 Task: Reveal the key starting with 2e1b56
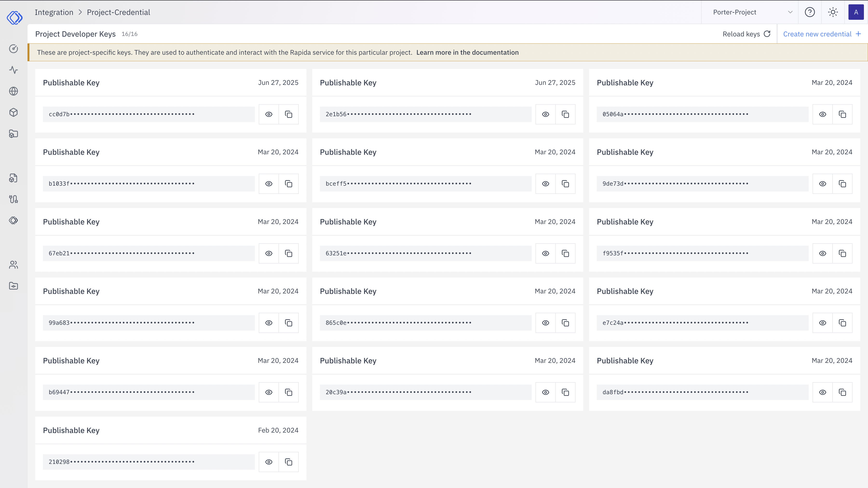[545, 114]
